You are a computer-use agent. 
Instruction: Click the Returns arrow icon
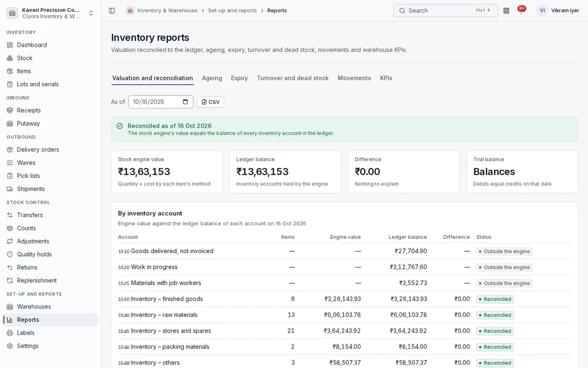click(10, 267)
